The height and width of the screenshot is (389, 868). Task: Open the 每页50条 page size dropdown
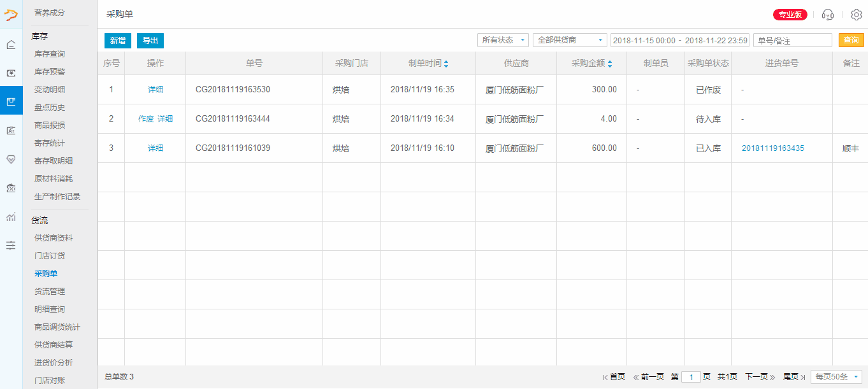click(835, 377)
